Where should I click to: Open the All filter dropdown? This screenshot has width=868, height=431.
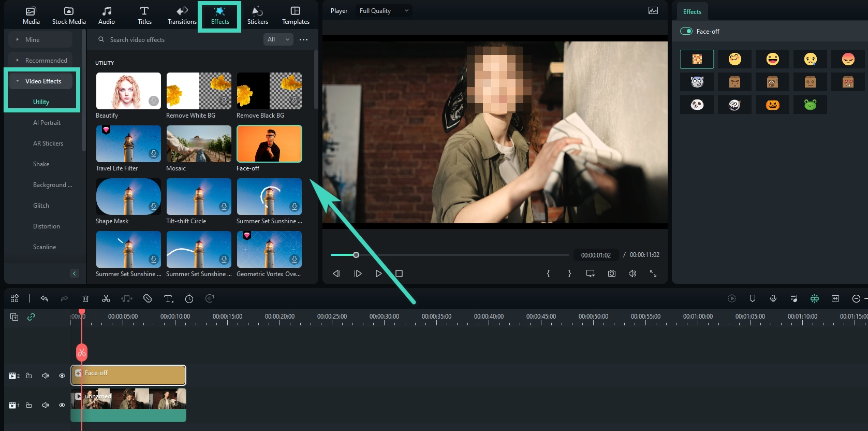(278, 39)
